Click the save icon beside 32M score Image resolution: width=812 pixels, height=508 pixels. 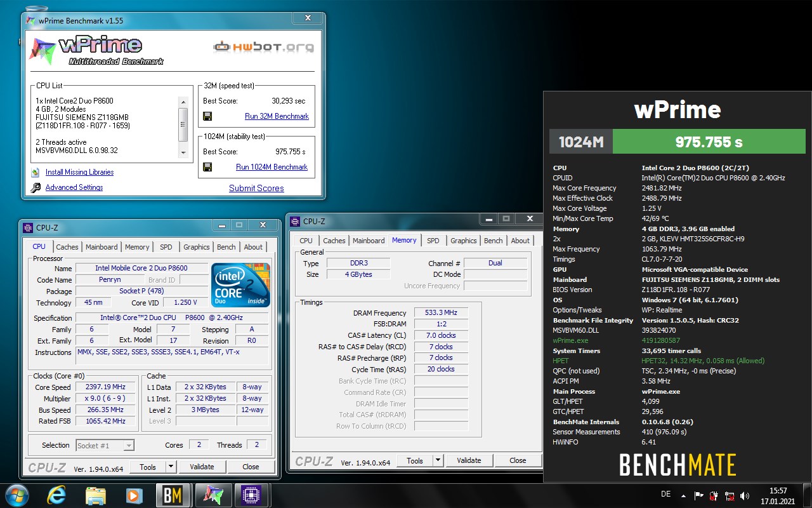point(207,116)
